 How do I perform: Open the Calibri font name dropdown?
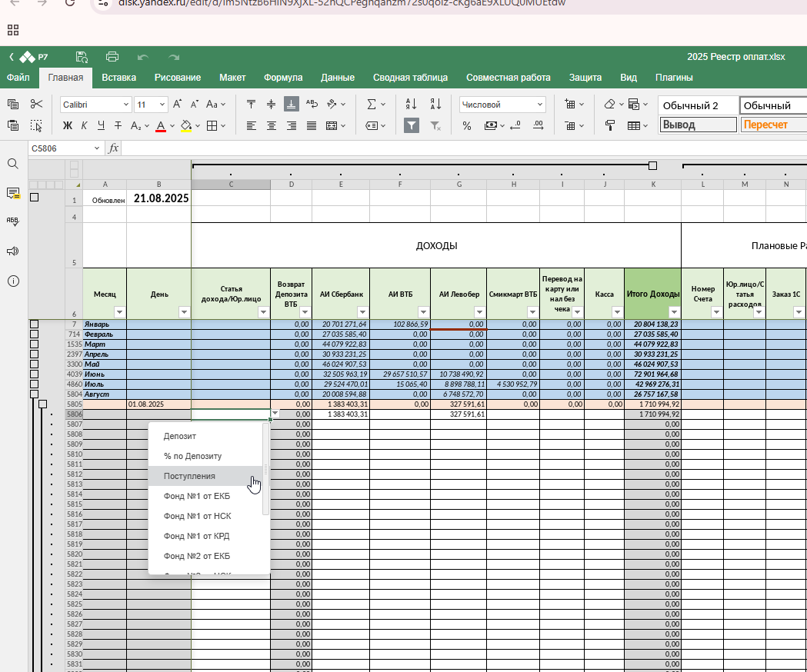click(x=95, y=105)
